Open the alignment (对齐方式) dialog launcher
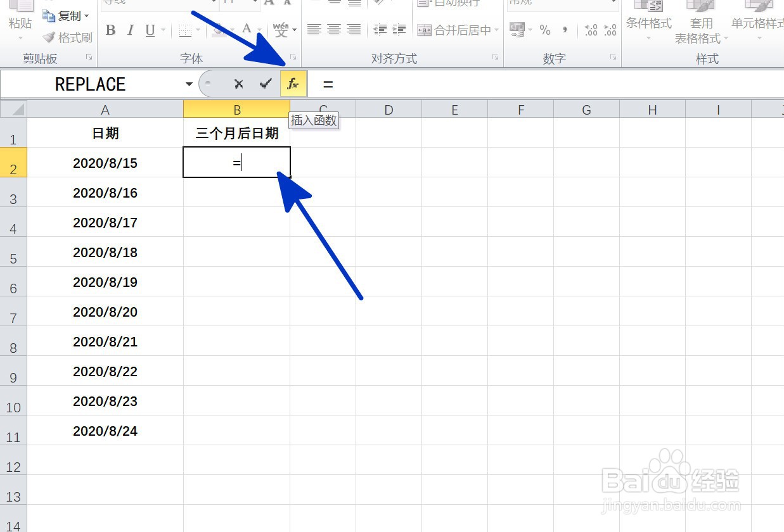Screen dimensions: 784x532 click(495, 58)
